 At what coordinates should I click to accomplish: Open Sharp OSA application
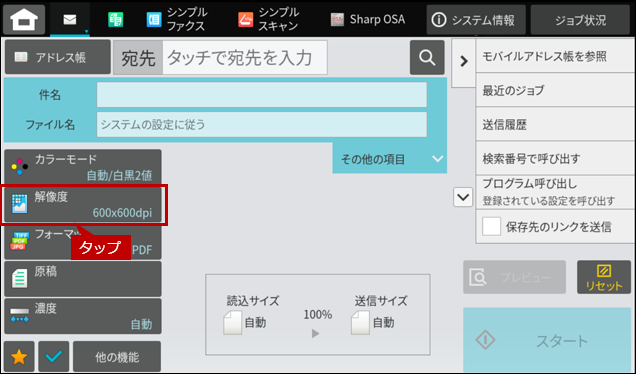point(367,19)
